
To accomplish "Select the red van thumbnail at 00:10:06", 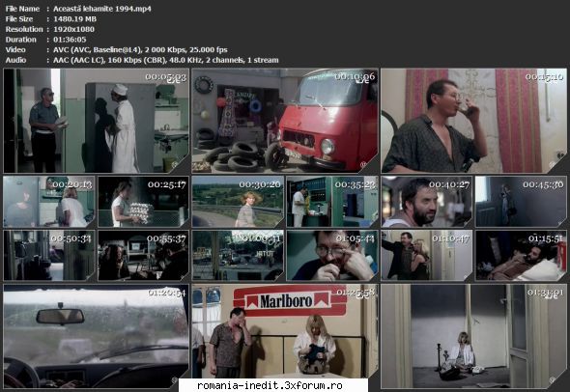I will (x=285, y=121).
